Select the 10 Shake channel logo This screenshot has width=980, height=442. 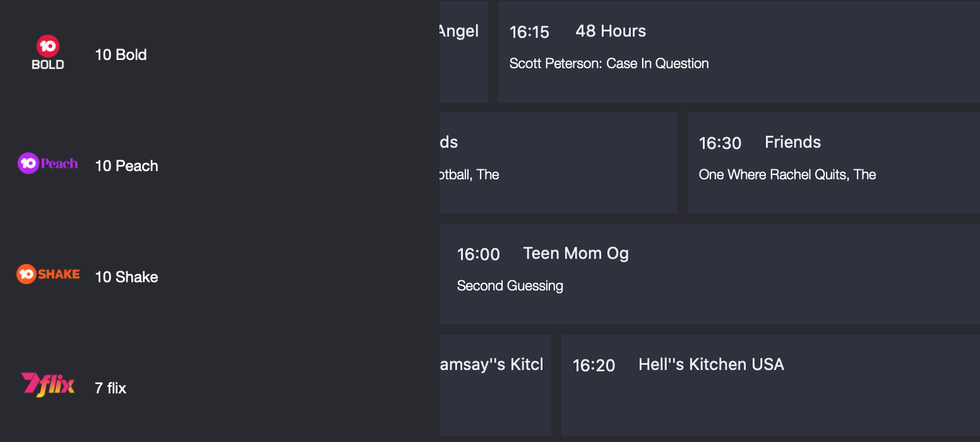click(48, 274)
